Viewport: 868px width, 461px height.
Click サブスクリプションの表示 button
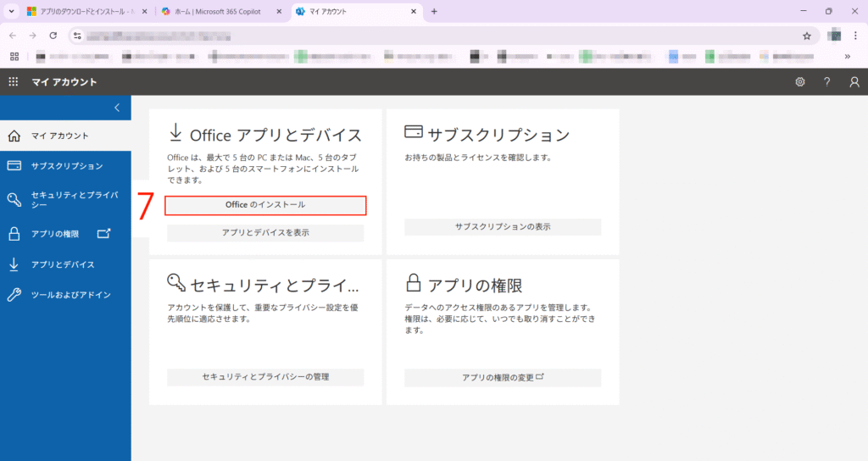point(503,227)
